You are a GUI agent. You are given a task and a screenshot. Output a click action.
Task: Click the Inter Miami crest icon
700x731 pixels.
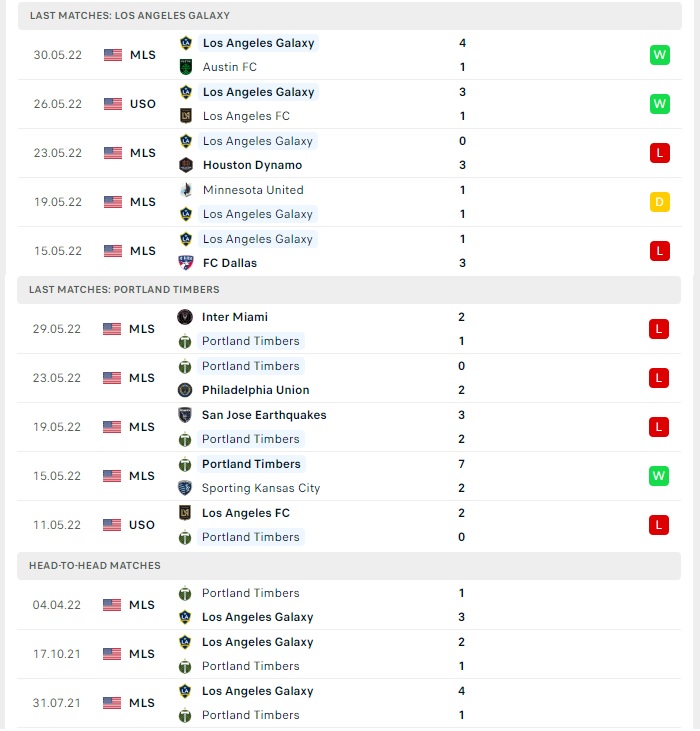point(185,317)
